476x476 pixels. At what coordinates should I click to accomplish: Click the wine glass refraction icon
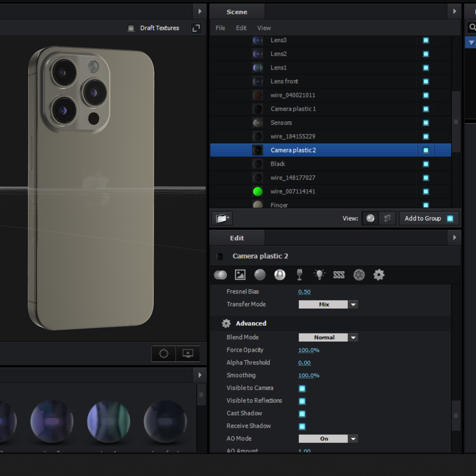pos(300,275)
